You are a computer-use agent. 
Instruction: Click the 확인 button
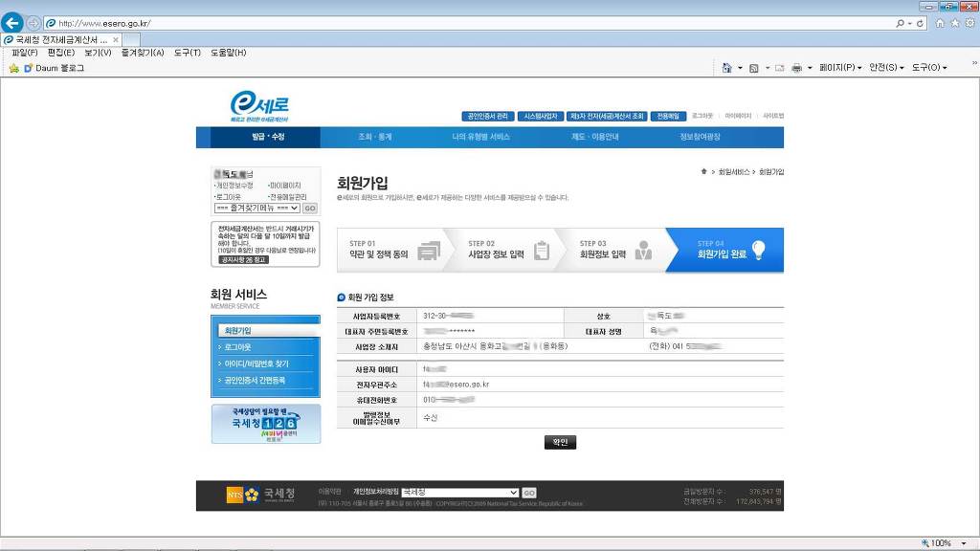tap(560, 442)
